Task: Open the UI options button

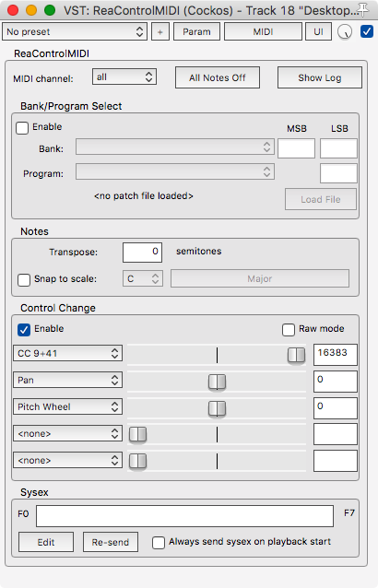Action: coord(318,32)
